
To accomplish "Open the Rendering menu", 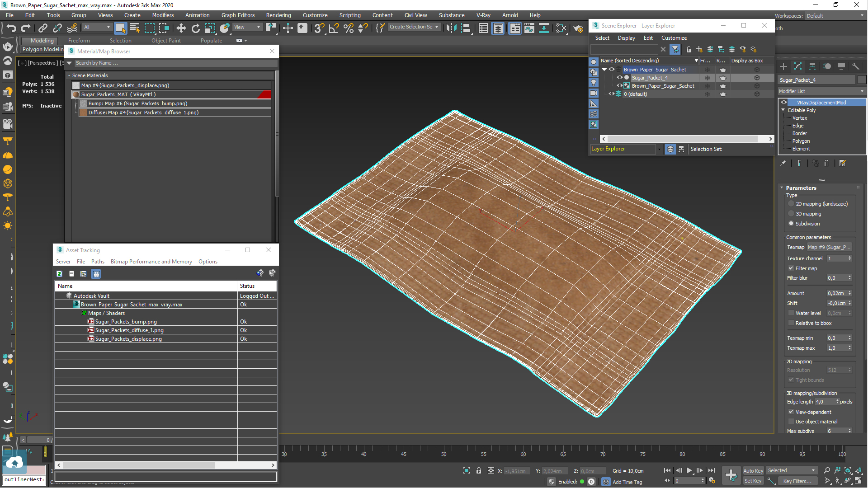I will [x=278, y=15].
